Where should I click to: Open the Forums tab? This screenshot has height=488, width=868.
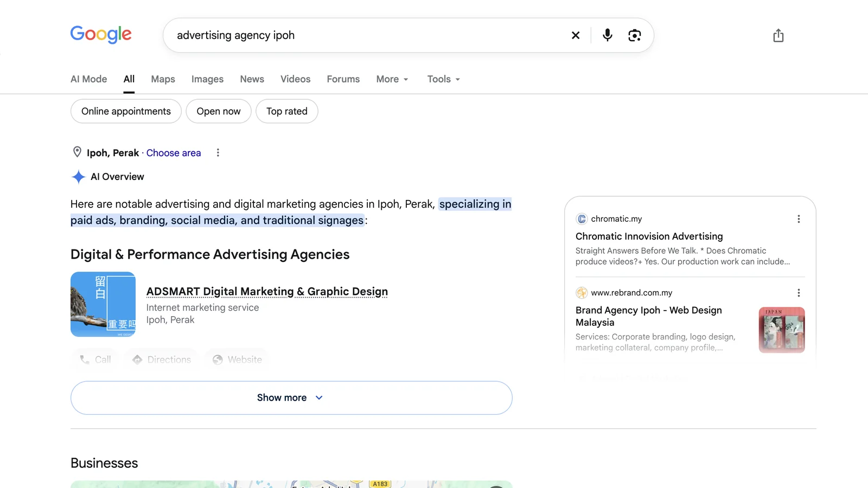click(343, 79)
